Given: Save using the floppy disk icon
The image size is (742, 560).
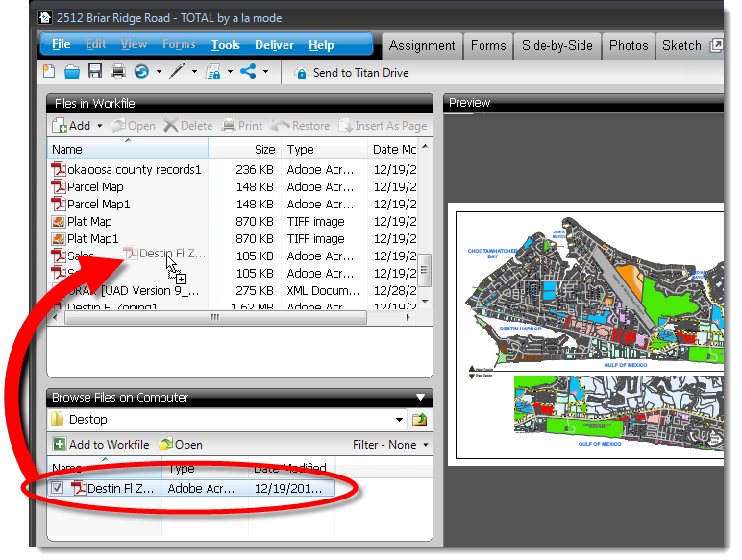Looking at the screenshot, I should (95, 72).
